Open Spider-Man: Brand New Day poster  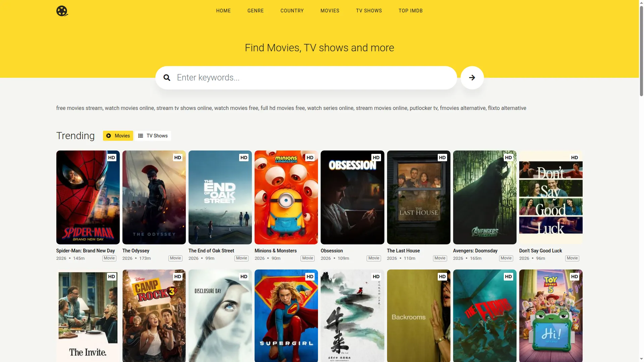88,197
